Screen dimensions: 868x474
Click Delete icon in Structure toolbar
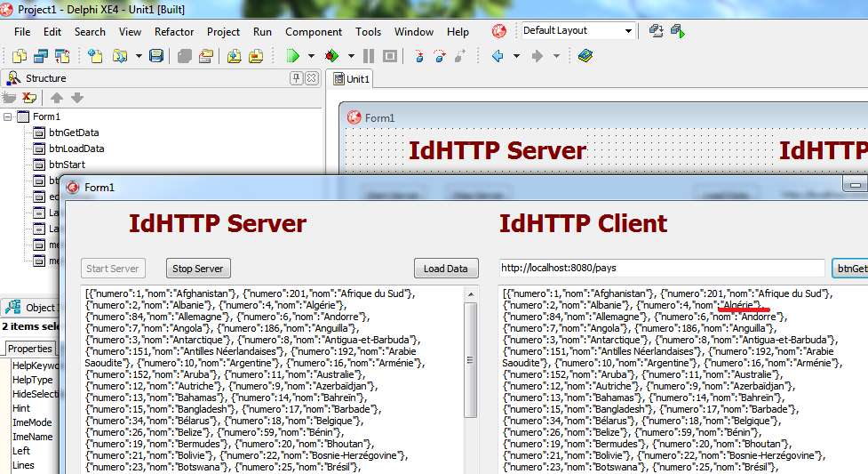point(28,98)
